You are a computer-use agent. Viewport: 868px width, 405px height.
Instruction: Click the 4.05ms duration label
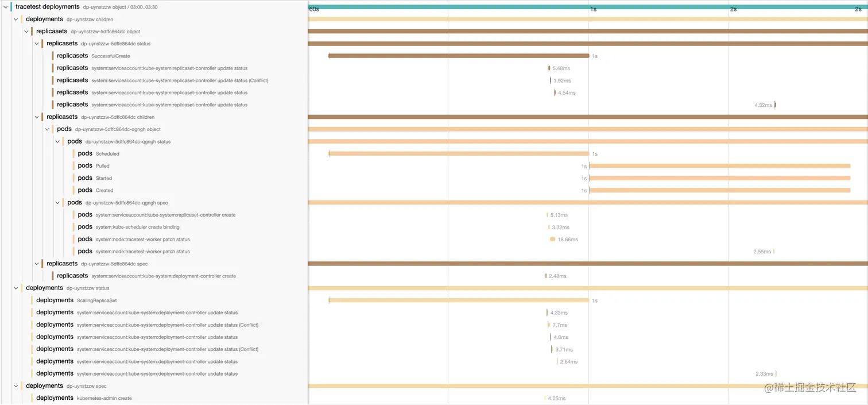[x=557, y=398]
